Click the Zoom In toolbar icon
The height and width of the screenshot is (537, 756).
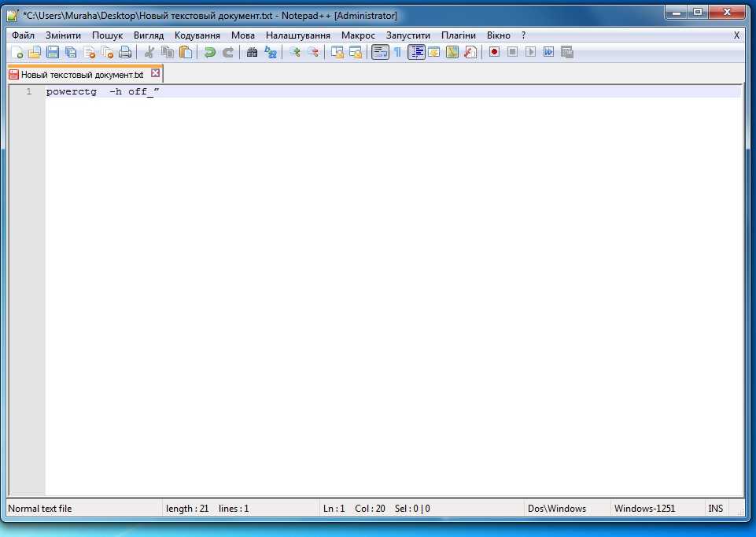coord(294,52)
